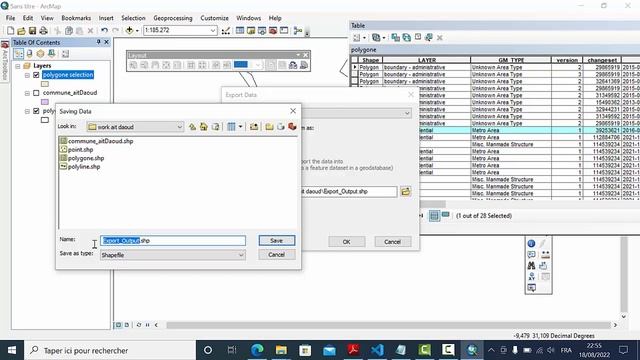640x360 pixels.
Task: Open the Save as type dropdown
Action: (x=241, y=255)
